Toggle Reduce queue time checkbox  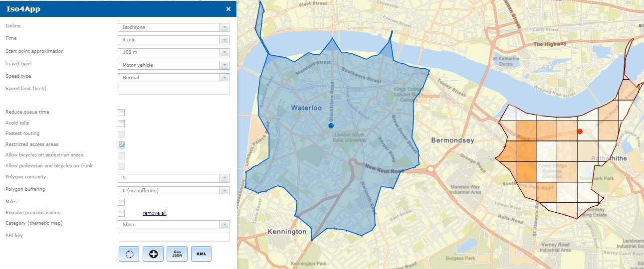[121, 113]
